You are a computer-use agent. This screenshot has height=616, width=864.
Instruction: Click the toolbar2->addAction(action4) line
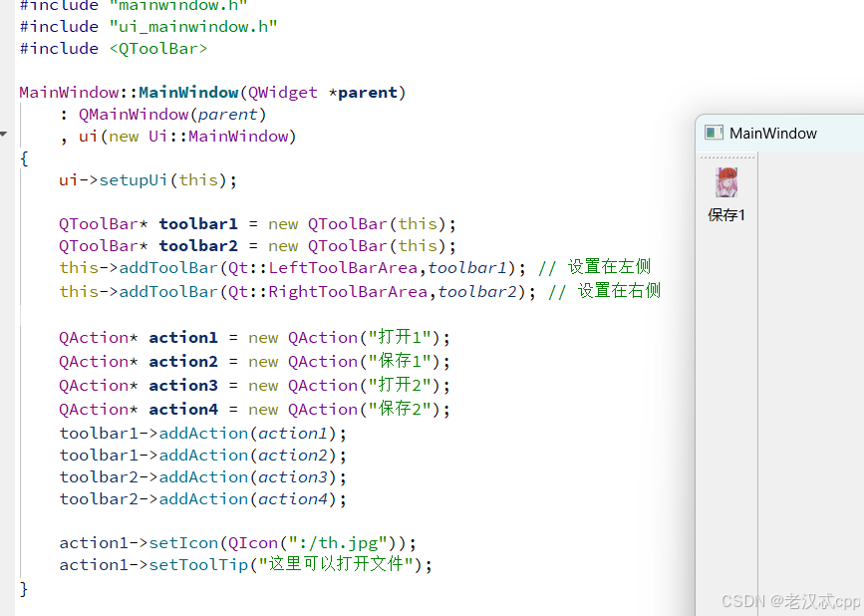click(202, 499)
